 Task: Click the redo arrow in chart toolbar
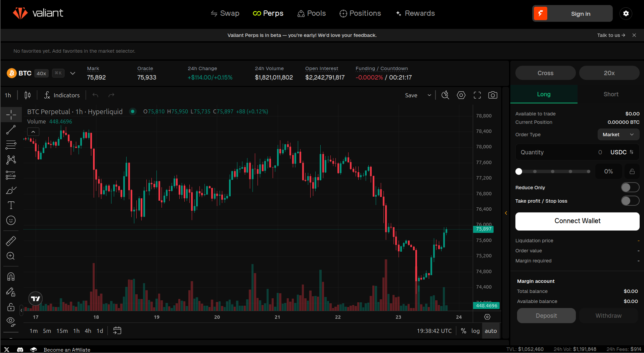coord(111,95)
